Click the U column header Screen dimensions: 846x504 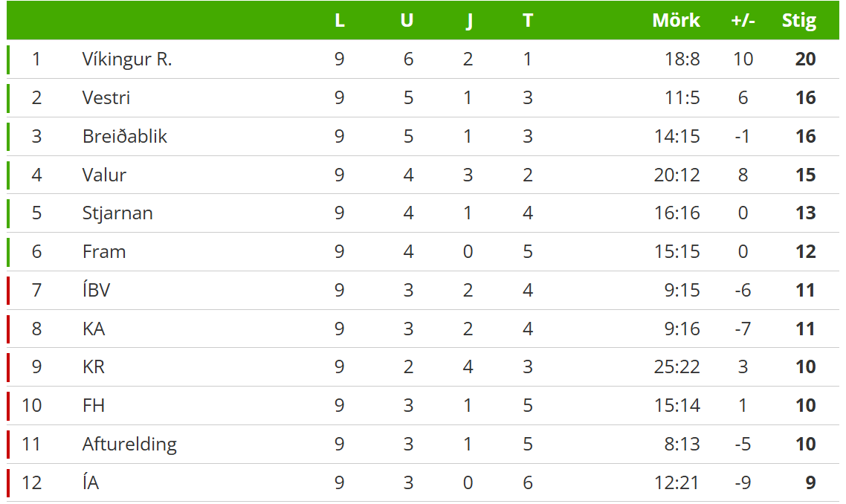click(x=407, y=21)
